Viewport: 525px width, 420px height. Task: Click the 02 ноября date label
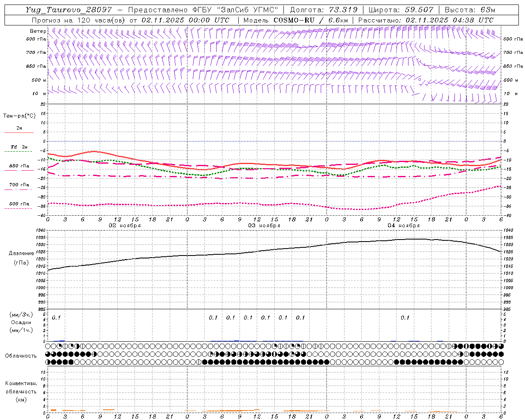coord(125,226)
